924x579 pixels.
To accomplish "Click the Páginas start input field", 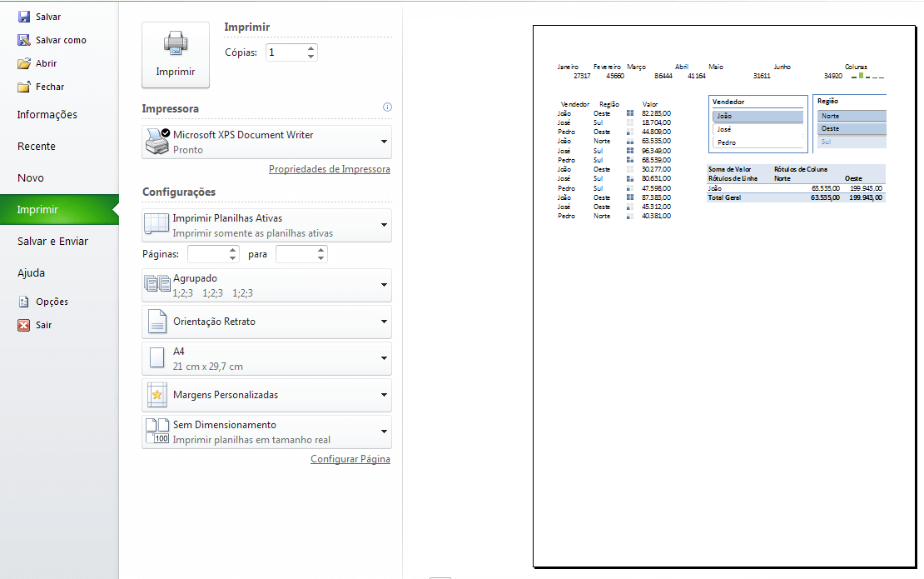I will (x=208, y=254).
